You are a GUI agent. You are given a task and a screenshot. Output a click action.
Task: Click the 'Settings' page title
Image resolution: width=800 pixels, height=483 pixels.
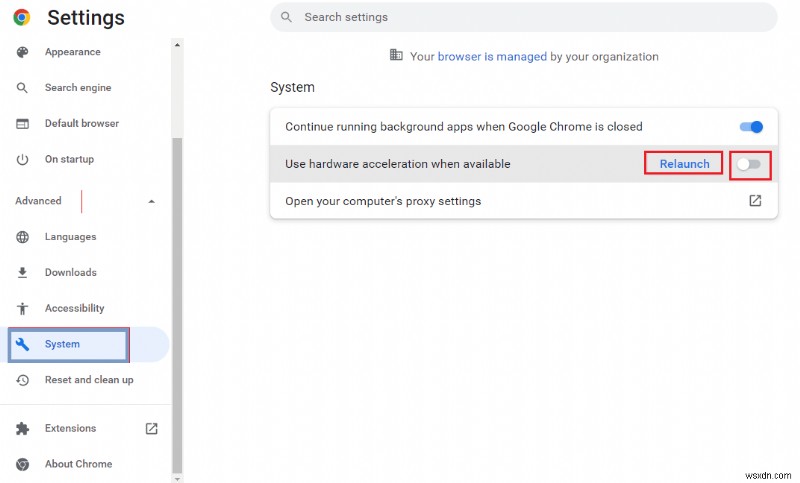pyautogui.click(x=86, y=18)
